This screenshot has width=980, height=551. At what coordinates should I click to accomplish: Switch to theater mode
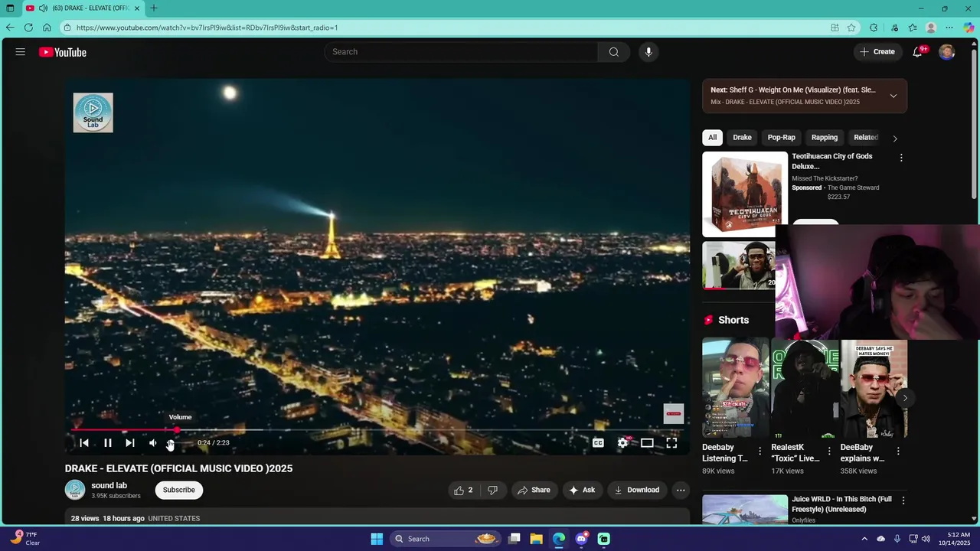[x=647, y=443]
